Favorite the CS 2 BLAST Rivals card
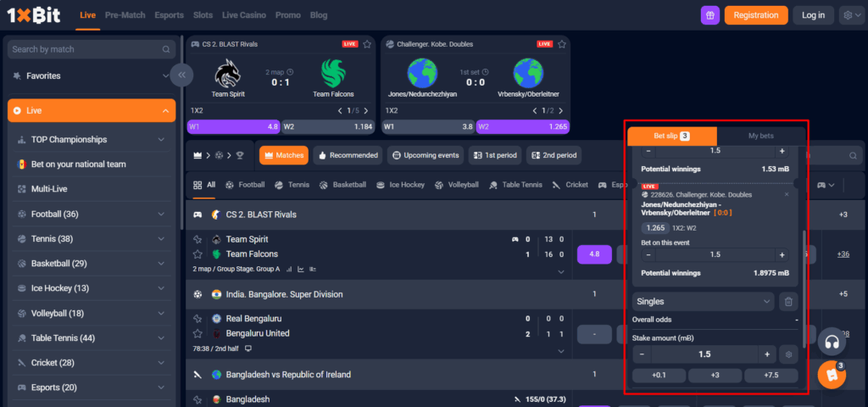This screenshot has width=868, height=407. 367,44
